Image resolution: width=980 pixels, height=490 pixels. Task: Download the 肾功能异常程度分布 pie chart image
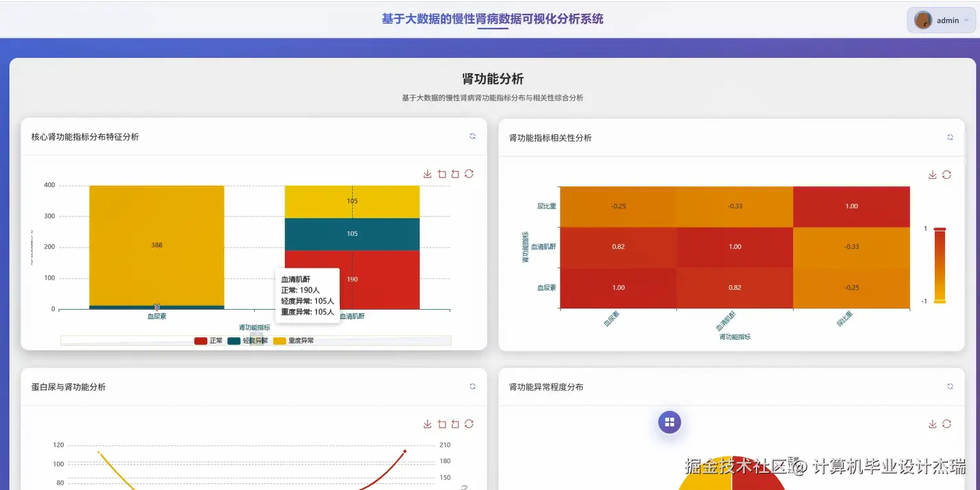pos(933,424)
